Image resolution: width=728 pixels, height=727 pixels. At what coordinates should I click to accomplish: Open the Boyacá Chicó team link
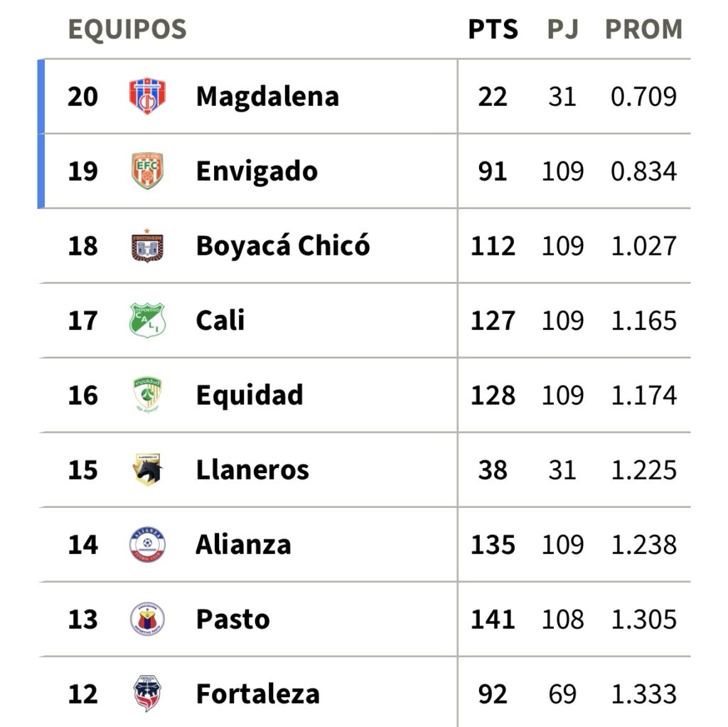click(x=283, y=245)
